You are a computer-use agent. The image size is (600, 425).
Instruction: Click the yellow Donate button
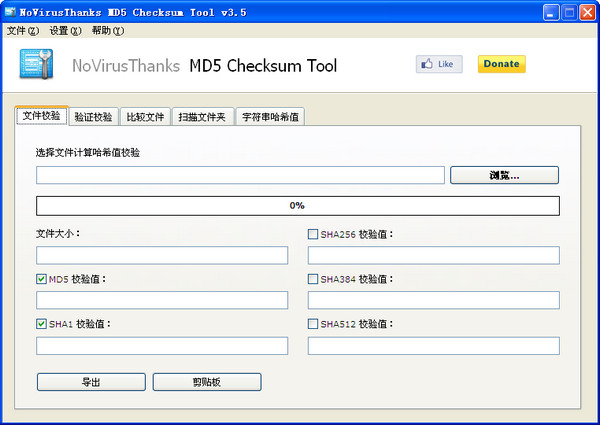(x=501, y=64)
